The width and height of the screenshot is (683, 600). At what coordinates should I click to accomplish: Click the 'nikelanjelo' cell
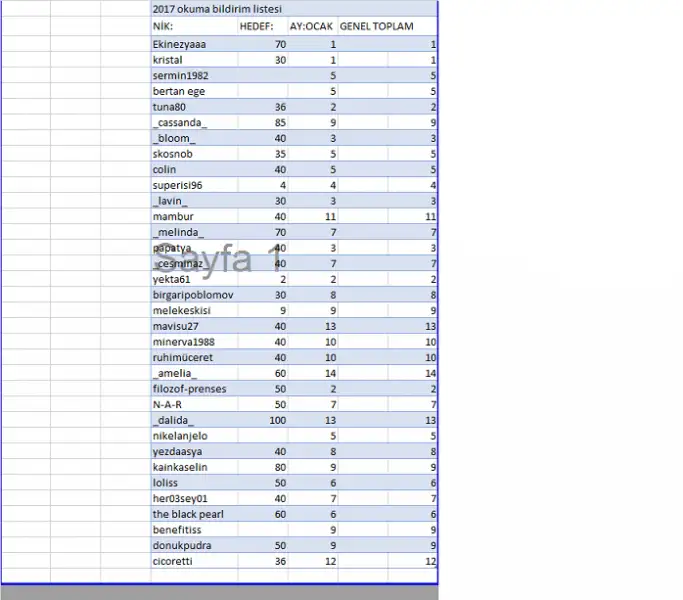pyautogui.click(x=192, y=436)
